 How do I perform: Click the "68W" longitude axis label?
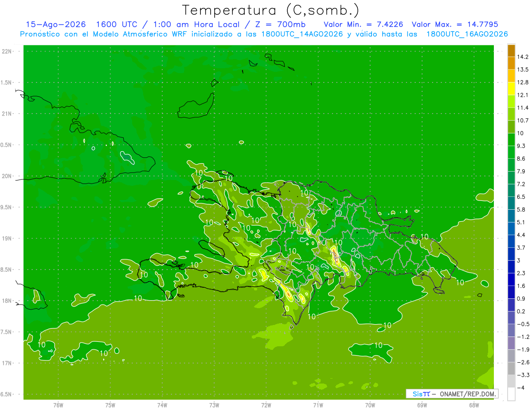pyautogui.click(x=474, y=405)
